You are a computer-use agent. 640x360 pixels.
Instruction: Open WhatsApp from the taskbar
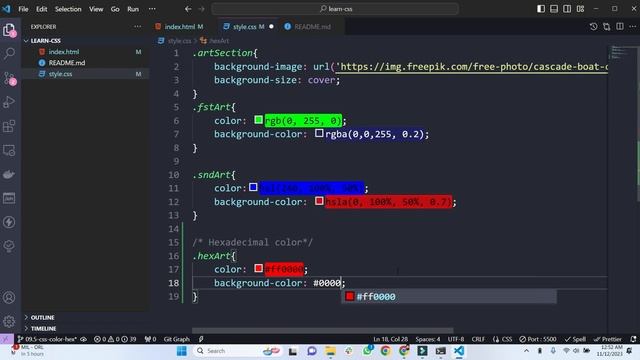pyautogui.click(x=367, y=351)
